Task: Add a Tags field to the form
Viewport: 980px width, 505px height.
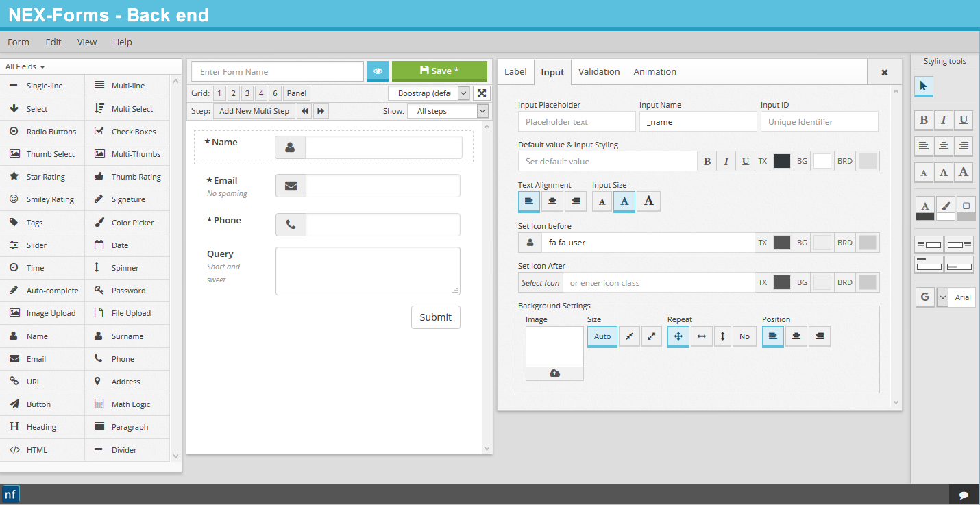Action: [x=42, y=223]
